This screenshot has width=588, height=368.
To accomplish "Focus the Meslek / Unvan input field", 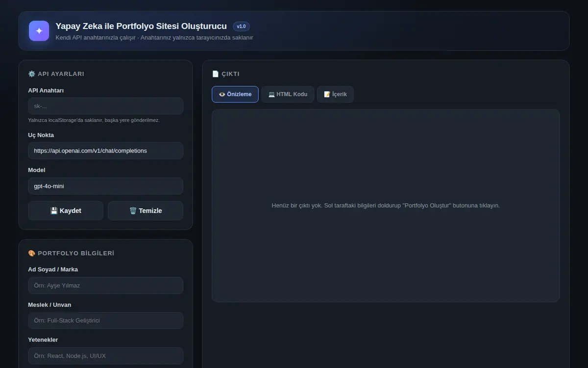I will pyautogui.click(x=105, y=320).
